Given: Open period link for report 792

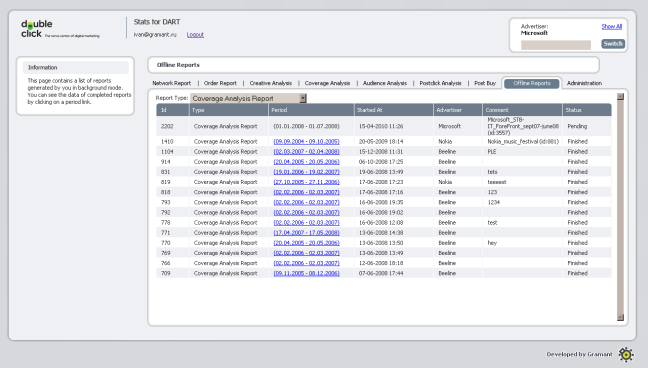Looking at the screenshot, I should (306, 213).
